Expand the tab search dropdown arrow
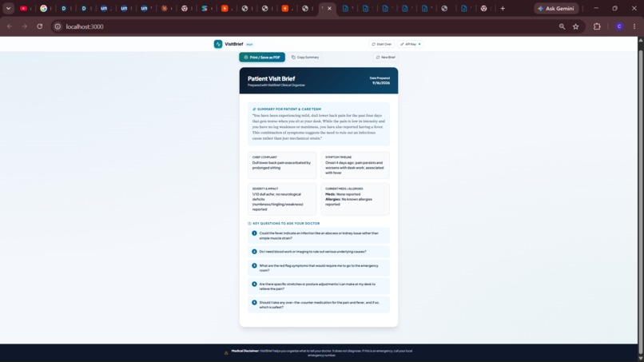The height and width of the screenshot is (362, 644). click(8, 8)
